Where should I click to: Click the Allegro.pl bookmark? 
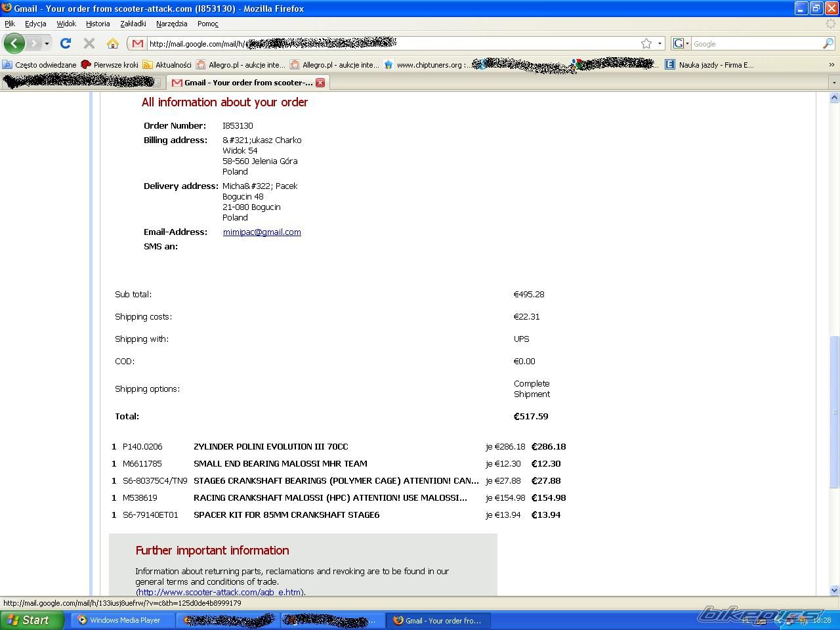(240, 65)
